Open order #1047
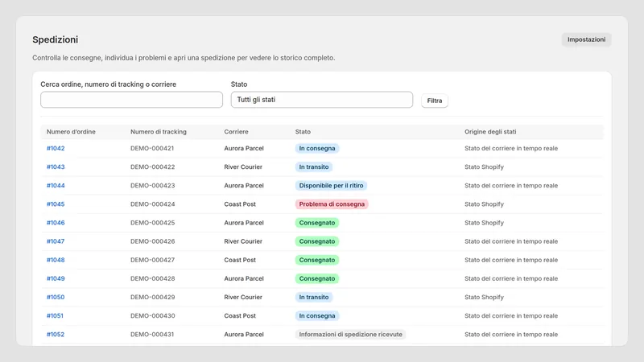The image size is (644, 362). pyautogui.click(x=56, y=241)
